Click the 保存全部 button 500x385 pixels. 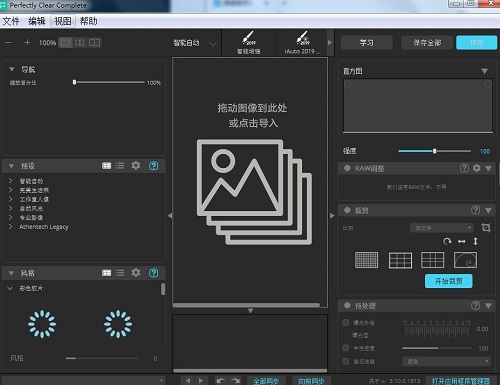[427, 43]
